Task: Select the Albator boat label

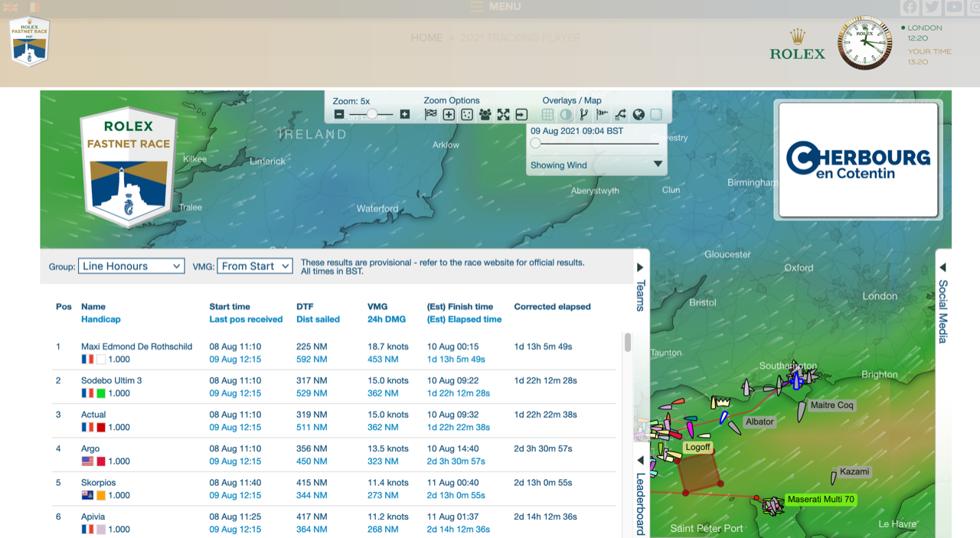Action: click(759, 422)
